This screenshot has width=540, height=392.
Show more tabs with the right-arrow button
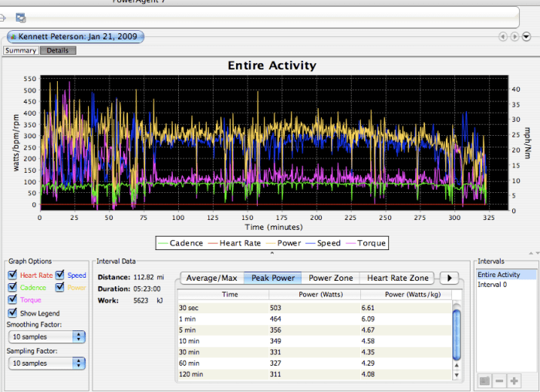click(x=449, y=278)
